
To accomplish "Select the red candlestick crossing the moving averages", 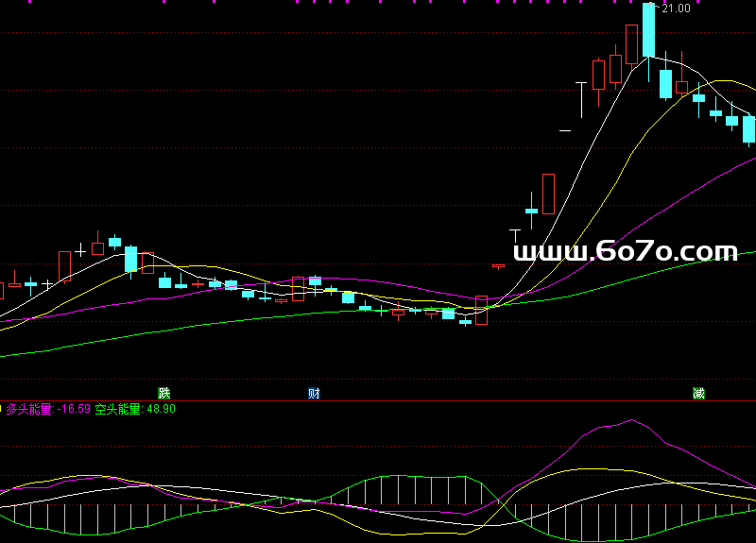I will point(481,311).
